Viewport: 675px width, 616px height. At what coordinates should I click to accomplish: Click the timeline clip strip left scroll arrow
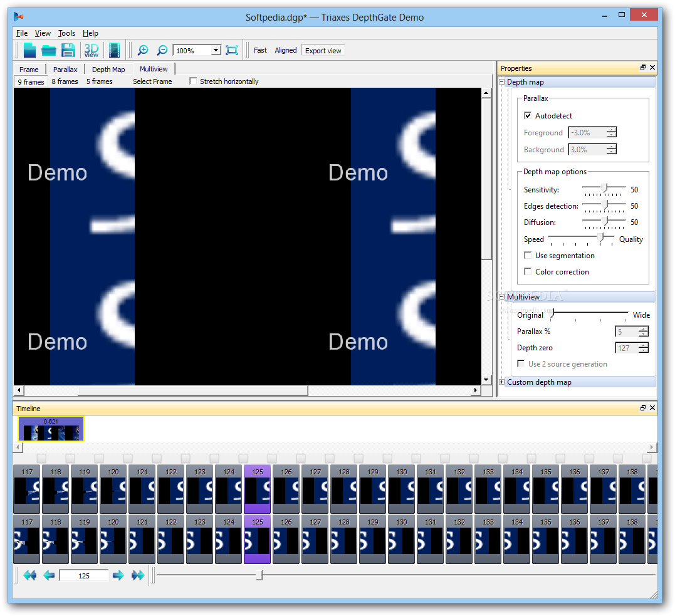18,447
